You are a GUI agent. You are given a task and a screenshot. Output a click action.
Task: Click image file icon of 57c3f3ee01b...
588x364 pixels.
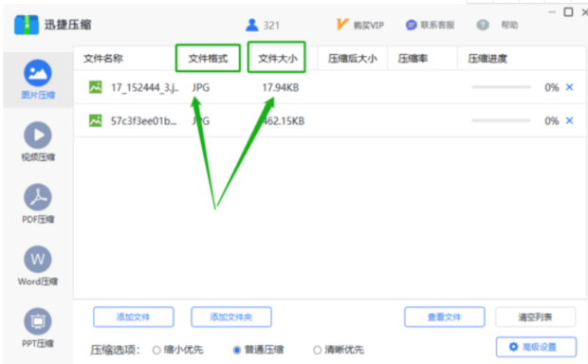pos(95,120)
